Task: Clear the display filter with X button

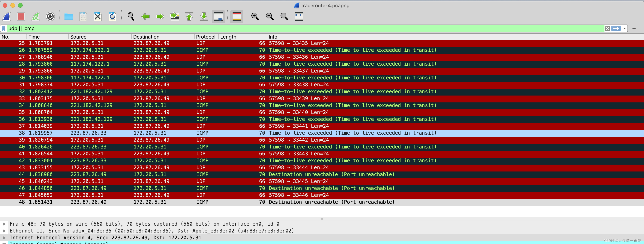Action: pos(608,29)
